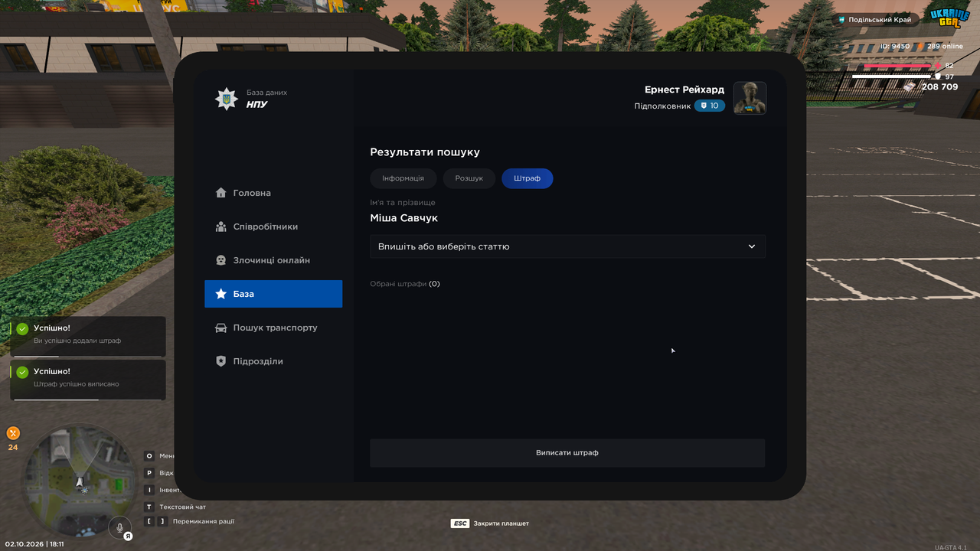The height and width of the screenshot is (551, 980).
Task: Select the Злочинці онлайн face icon
Action: [221, 260]
